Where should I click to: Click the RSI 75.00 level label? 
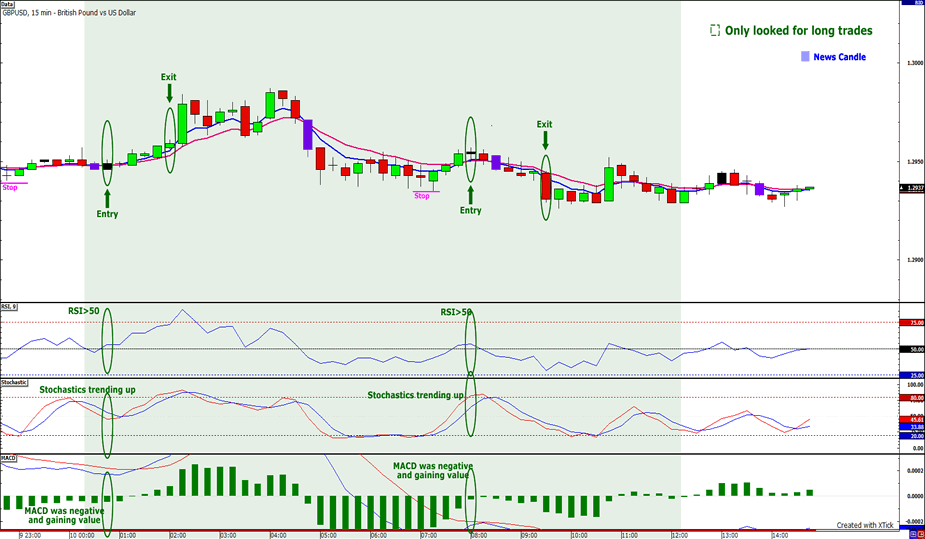(912, 323)
